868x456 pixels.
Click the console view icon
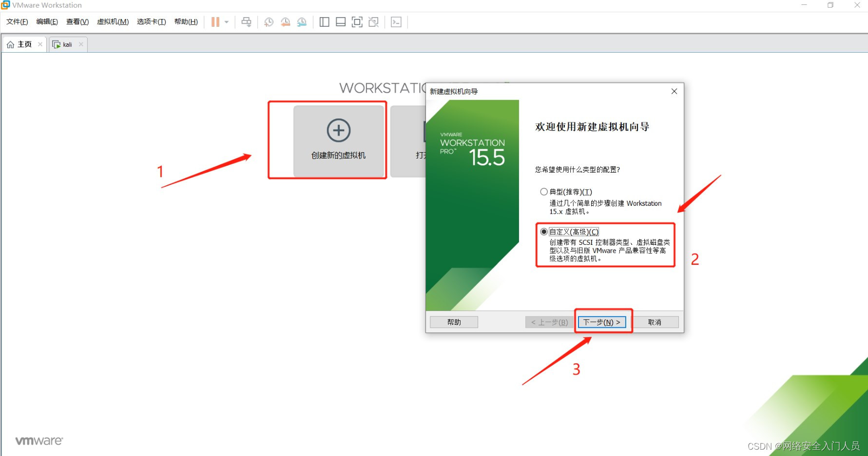click(396, 22)
